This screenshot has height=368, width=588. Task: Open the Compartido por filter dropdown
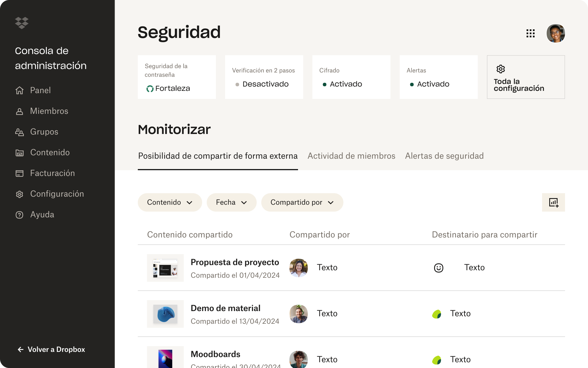[x=302, y=202]
